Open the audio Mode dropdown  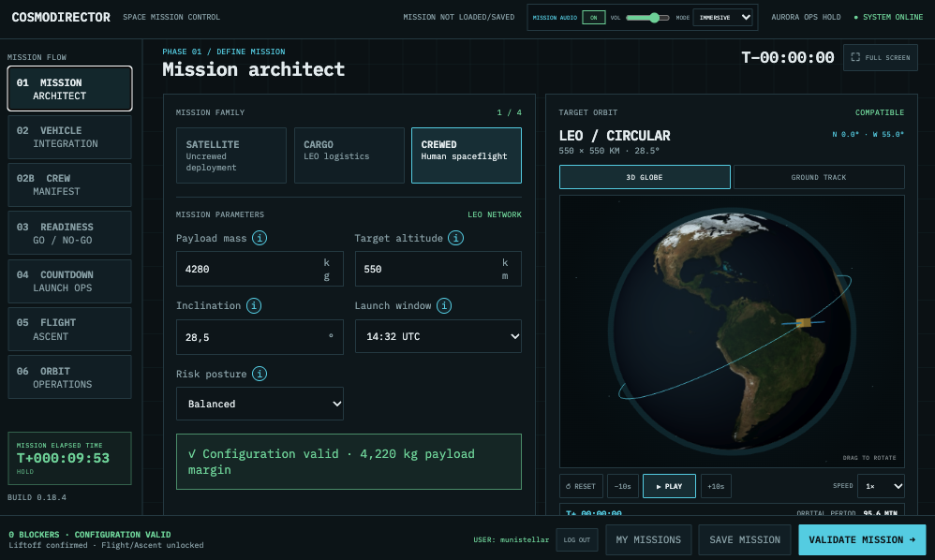point(723,17)
